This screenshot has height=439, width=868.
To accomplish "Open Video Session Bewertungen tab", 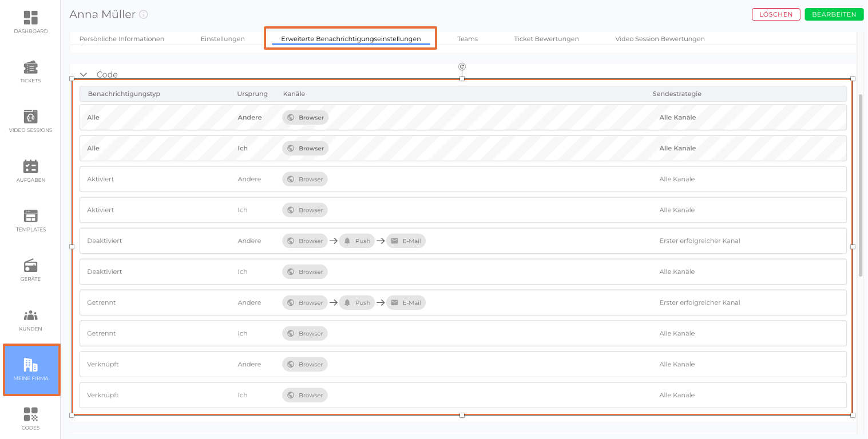I will pos(660,39).
